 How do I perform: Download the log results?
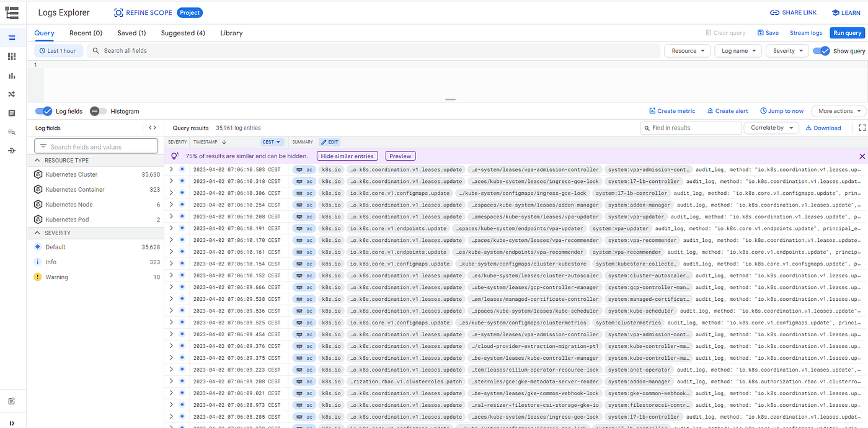pyautogui.click(x=823, y=128)
